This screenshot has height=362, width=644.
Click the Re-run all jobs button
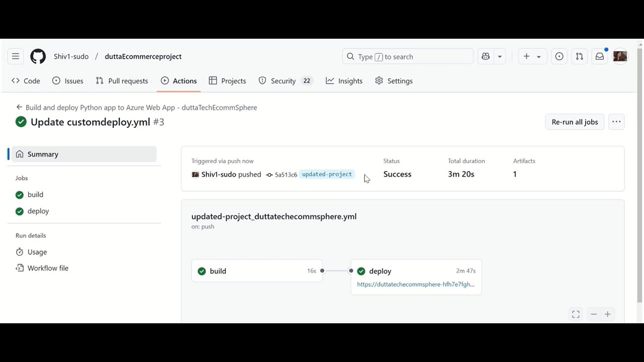coord(575,122)
